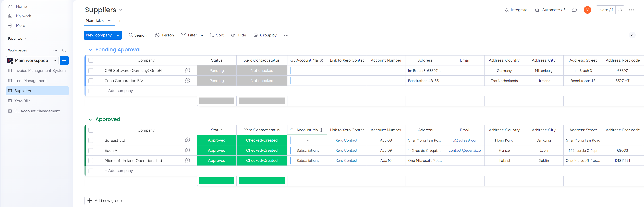Open the Automate robot icon

pyautogui.click(x=537, y=10)
